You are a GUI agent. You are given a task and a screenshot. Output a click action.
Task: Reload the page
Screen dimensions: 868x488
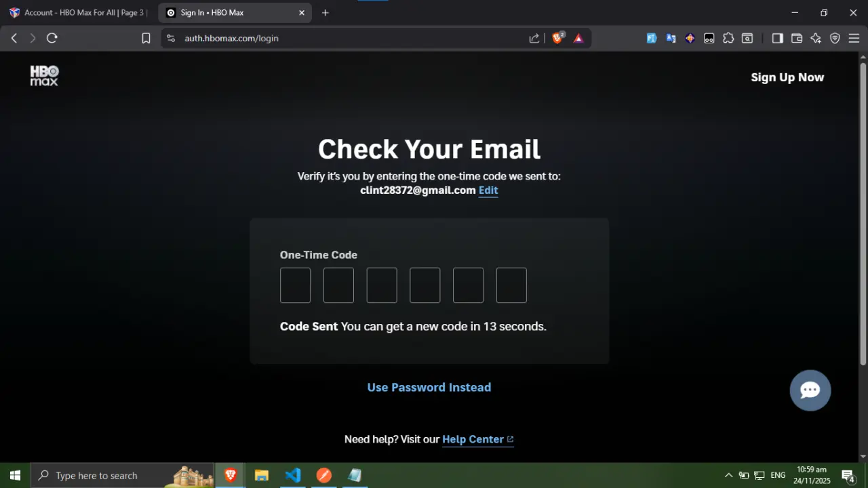pyautogui.click(x=52, y=38)
